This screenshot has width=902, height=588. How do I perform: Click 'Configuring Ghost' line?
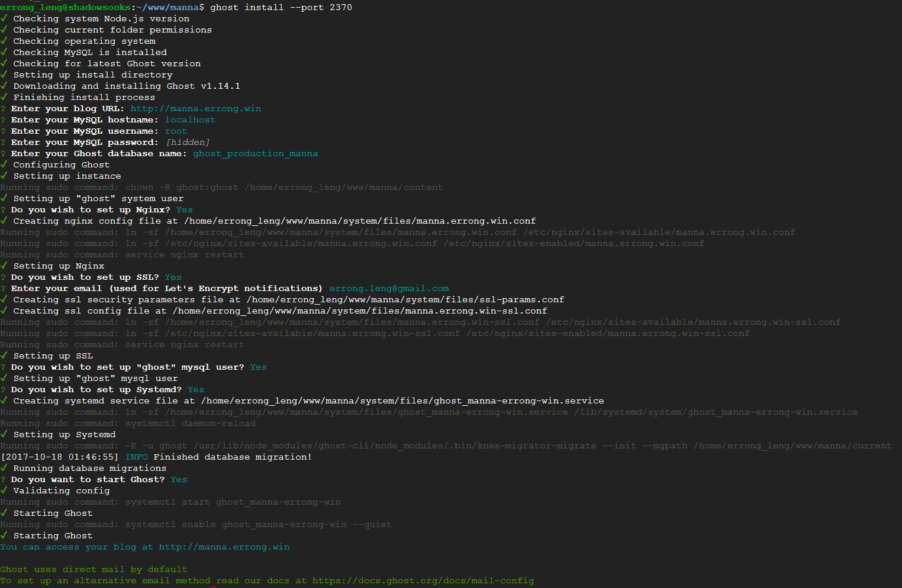point(56,164)
